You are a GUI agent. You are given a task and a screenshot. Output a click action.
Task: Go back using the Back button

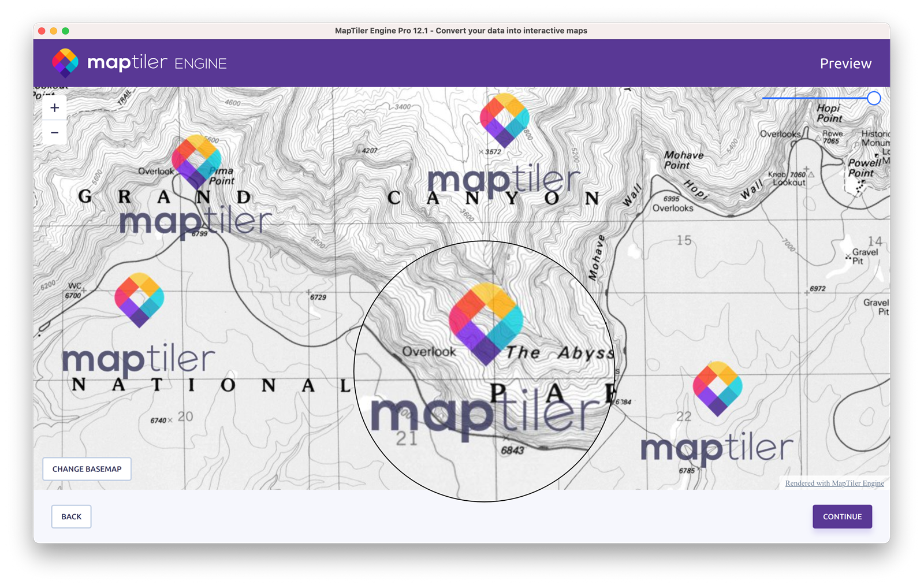click(x=71, y=516)
